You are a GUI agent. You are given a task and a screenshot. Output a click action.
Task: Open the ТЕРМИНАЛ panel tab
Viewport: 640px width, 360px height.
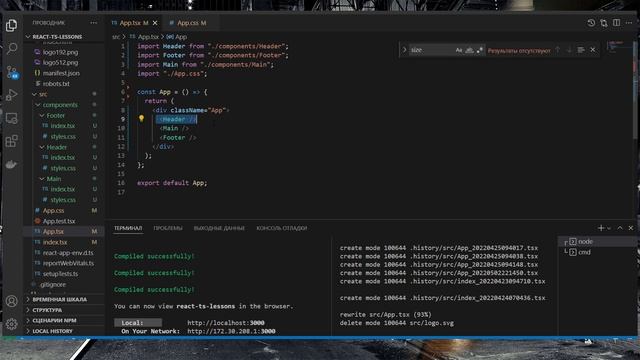128,228
